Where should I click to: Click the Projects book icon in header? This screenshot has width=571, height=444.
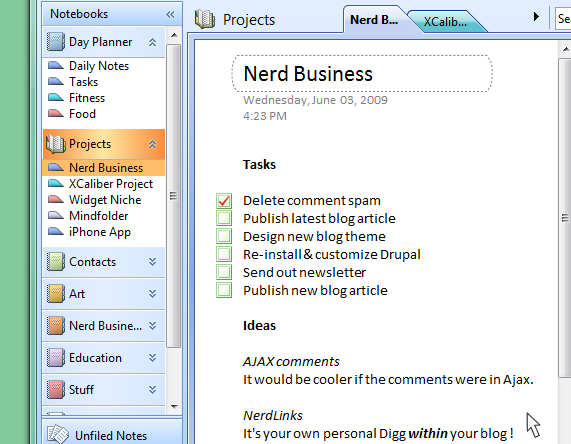[205, 19]
